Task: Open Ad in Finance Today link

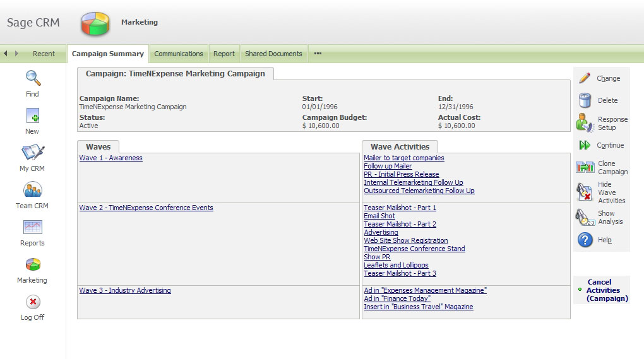Action: click(x=397, y=298)
